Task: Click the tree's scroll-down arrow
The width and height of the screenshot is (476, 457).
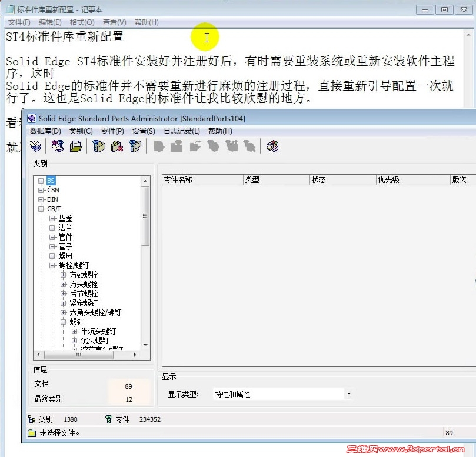Action: (x=145, y=345)
